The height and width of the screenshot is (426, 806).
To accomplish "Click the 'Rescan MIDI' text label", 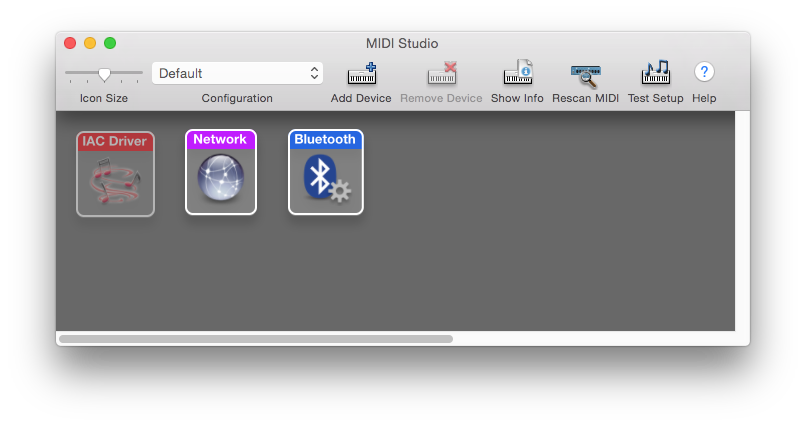I will coord(585,98).
